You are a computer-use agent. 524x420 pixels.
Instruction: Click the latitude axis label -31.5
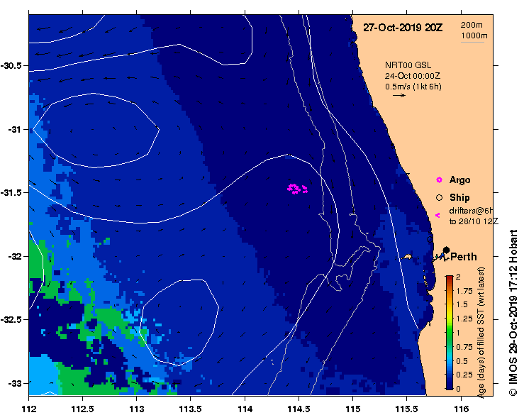coord(11,193)
